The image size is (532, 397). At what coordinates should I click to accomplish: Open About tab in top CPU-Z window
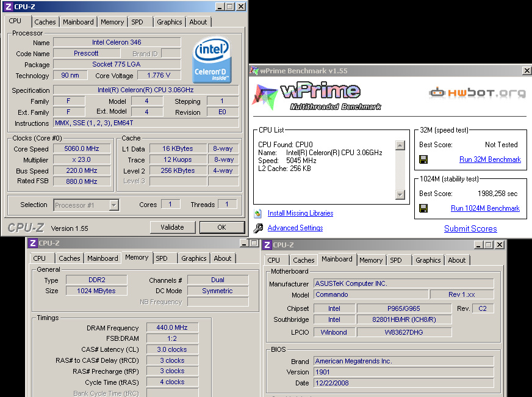pyautogui.click(x=198, y=22)
